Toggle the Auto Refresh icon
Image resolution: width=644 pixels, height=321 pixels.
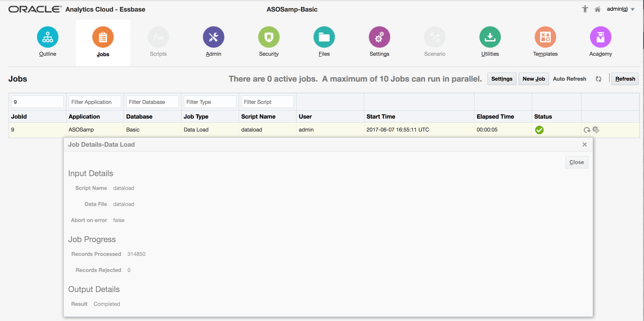(x=598, y=79)
